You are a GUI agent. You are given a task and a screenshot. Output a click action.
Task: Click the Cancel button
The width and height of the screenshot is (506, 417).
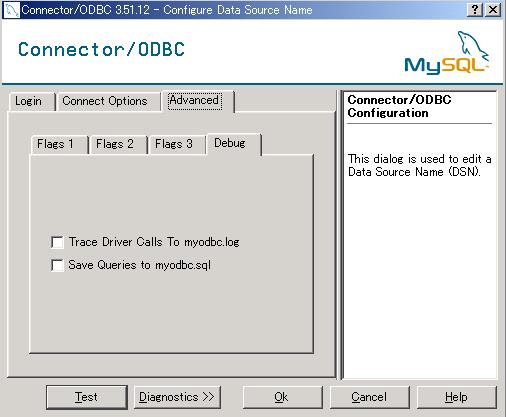coord(369,397)
